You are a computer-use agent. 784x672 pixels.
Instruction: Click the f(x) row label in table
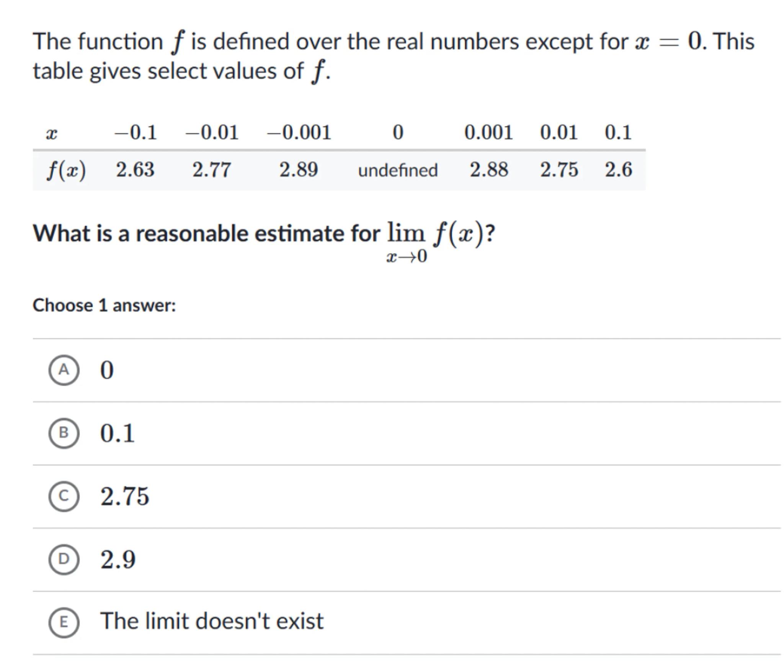(x=66, y=170)
